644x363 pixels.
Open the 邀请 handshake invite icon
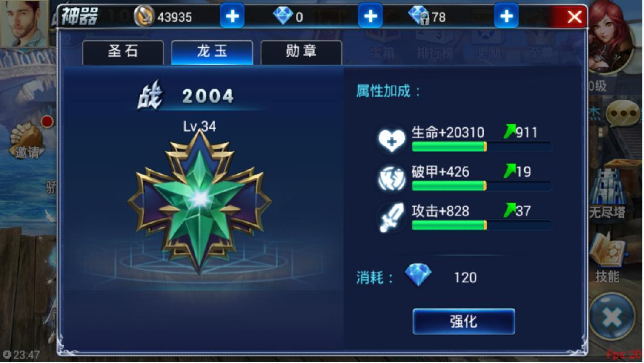[x=27, y=140]
